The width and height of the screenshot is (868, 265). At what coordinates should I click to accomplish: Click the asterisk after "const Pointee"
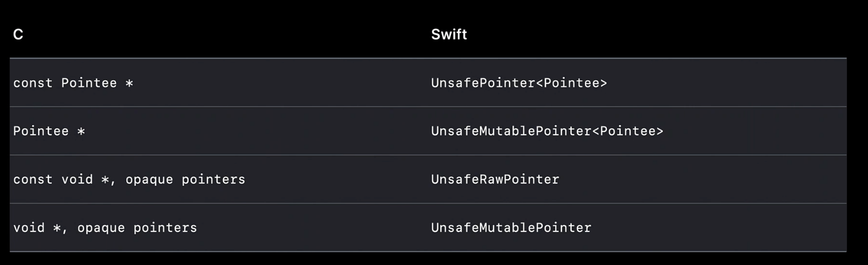coord(129,83)
